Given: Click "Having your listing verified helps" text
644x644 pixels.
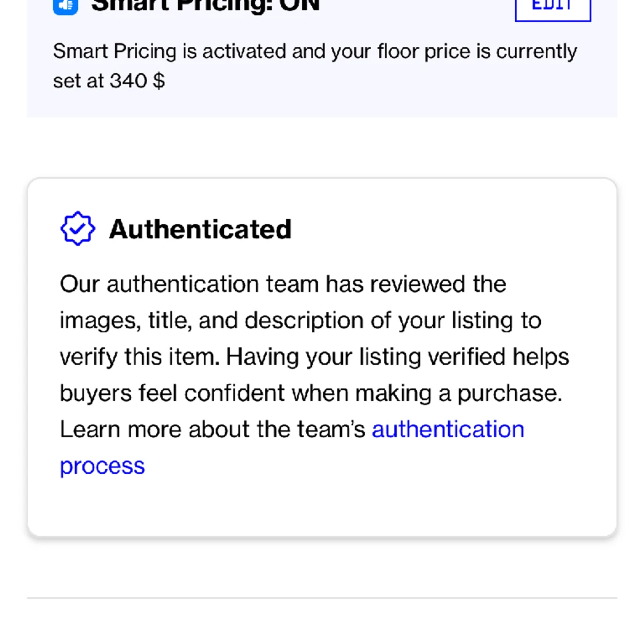Looking at the screenshot, I should [397, 357].
